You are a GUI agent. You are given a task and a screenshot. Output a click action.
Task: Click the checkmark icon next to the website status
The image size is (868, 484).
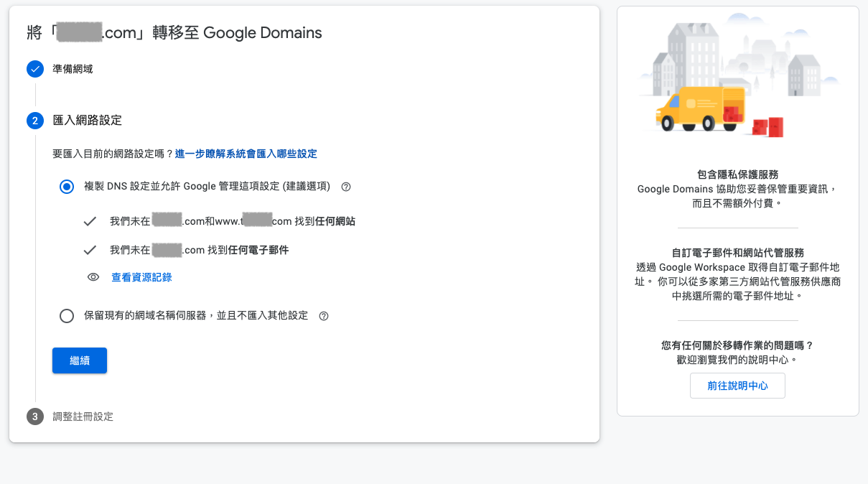point(90,220)
